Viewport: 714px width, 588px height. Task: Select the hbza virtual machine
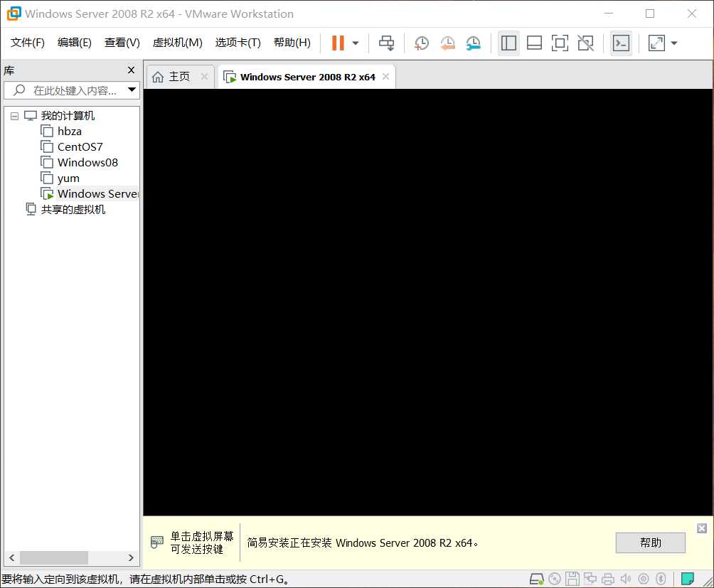[70, 132]
